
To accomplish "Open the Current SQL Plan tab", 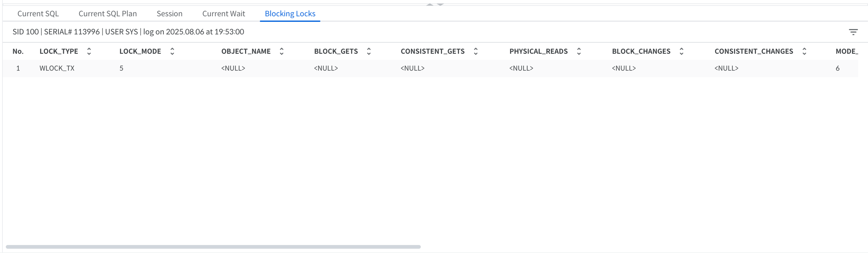I will (107, 14).
